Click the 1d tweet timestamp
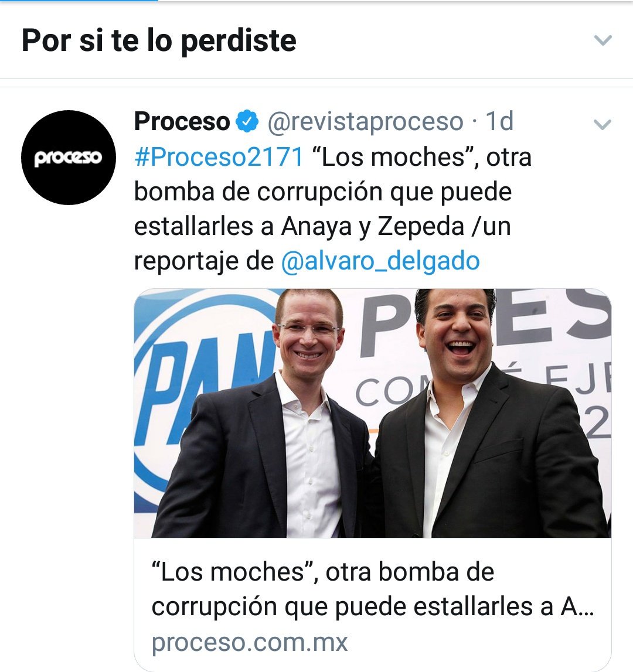 (499, 121)
